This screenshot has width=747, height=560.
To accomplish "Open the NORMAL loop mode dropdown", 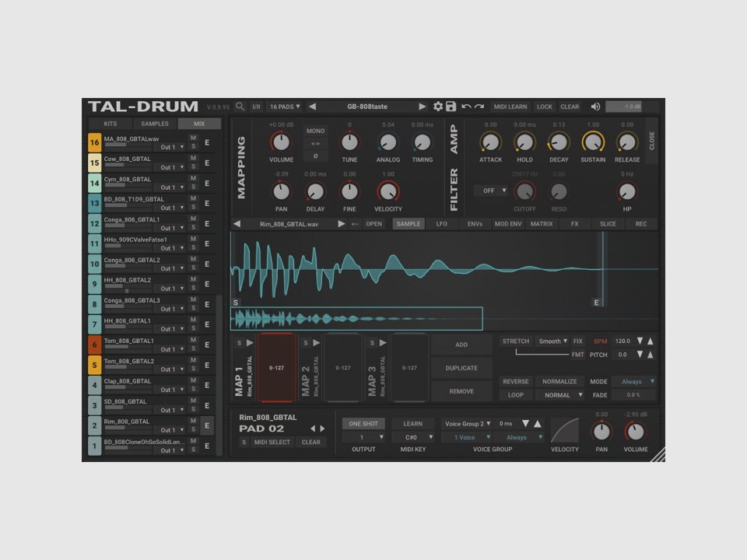I will [559, 395].
